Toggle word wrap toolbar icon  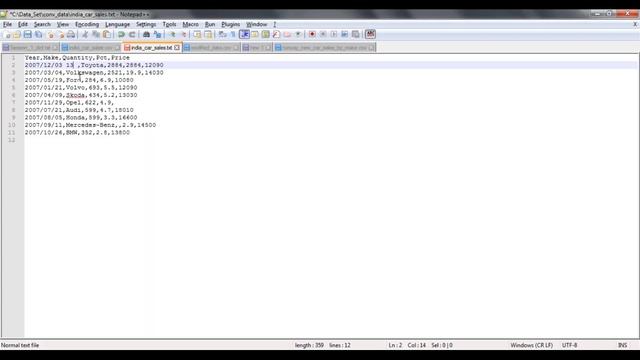pos(222,34)
